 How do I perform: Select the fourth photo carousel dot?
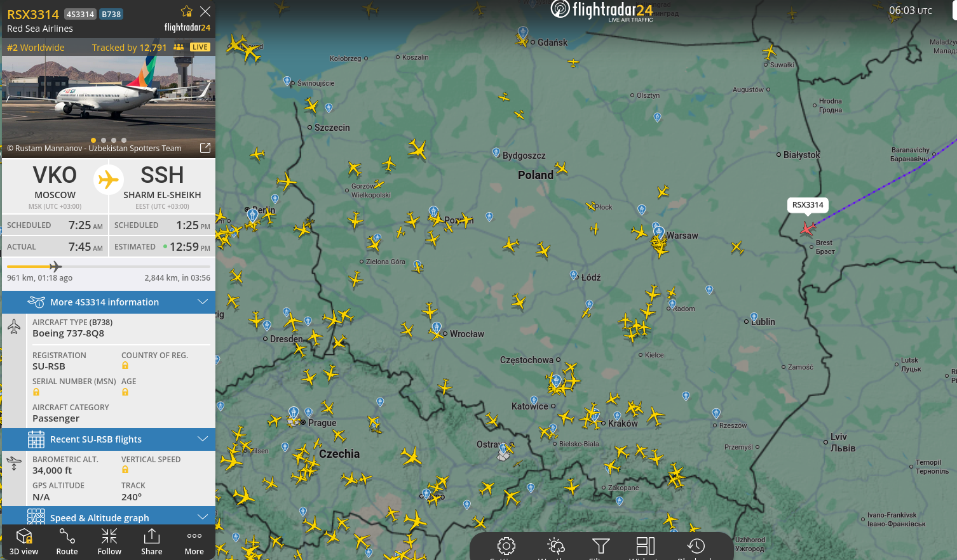click(x=124, y=140)
